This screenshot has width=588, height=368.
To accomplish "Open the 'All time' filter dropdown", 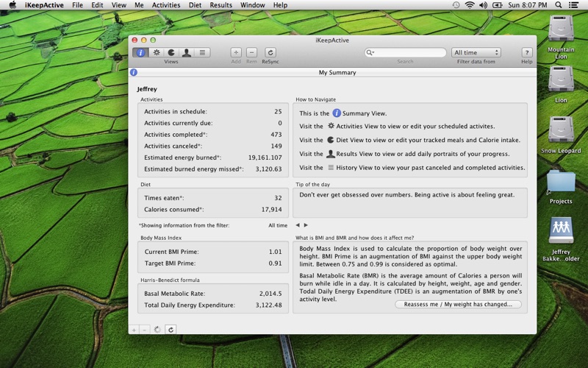I will [476, 52].
